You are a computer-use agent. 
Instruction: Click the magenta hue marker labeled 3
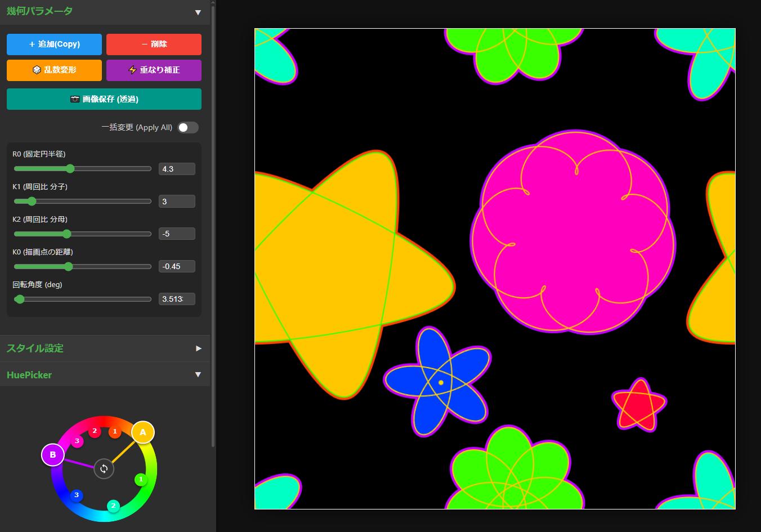coord(77,441)
